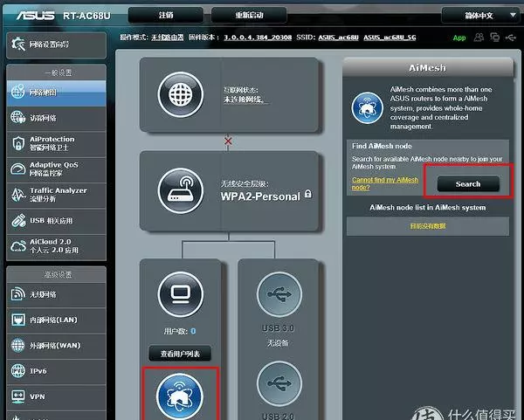Screen dimensions: 524x420
Task: Open the network setup wizard icon
Action: [18, 45]
